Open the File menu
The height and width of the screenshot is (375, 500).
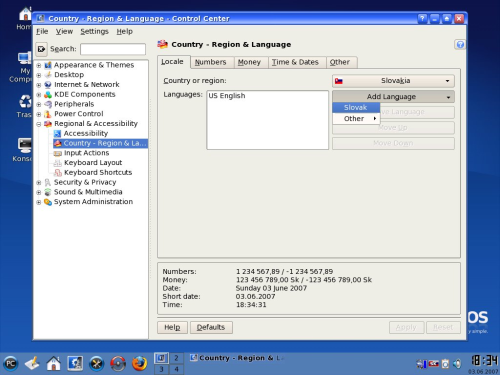point(42,31)
